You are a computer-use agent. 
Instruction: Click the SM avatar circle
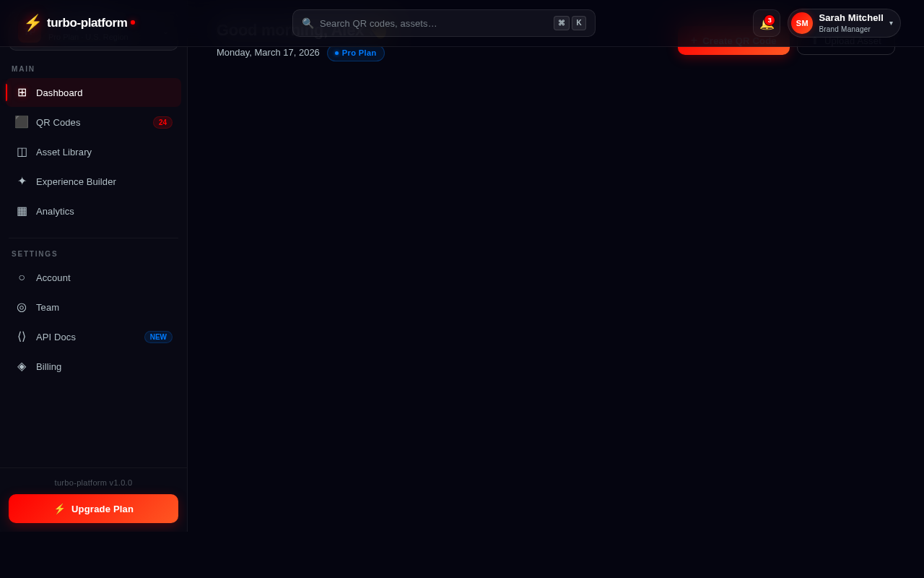coord(802,23)
